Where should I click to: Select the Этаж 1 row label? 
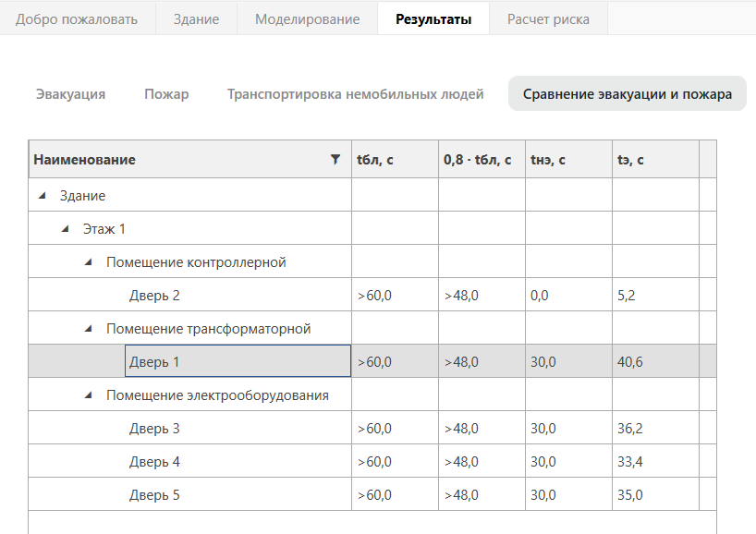pos(104,229)
